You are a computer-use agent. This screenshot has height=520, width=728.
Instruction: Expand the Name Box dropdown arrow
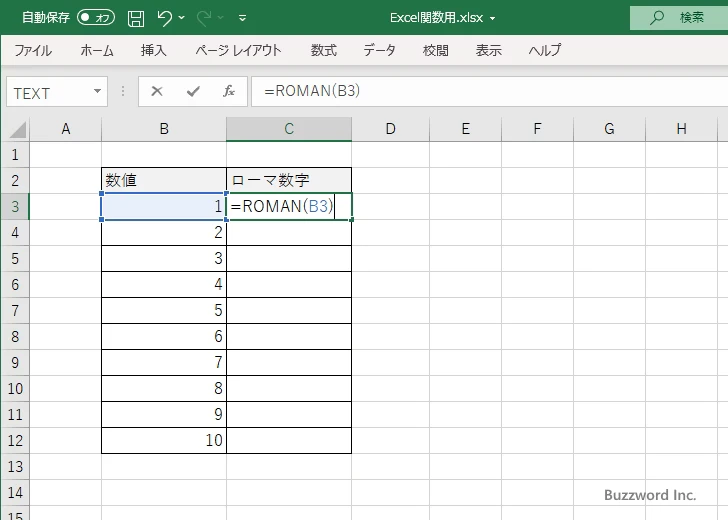(x=98, y=91)
